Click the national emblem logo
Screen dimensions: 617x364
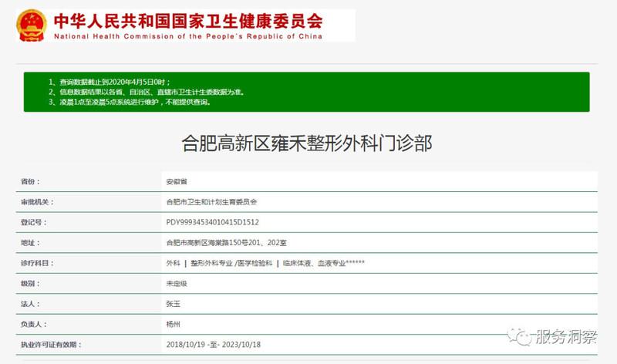click(30, 26)
